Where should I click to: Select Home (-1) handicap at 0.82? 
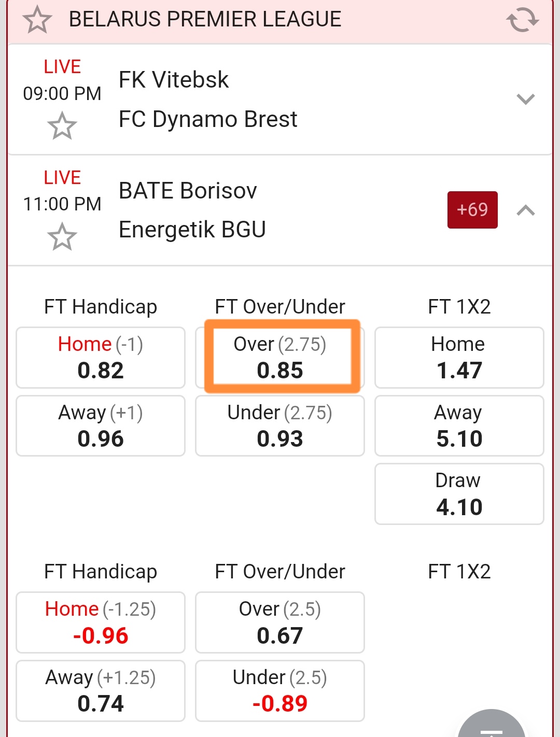101,358
